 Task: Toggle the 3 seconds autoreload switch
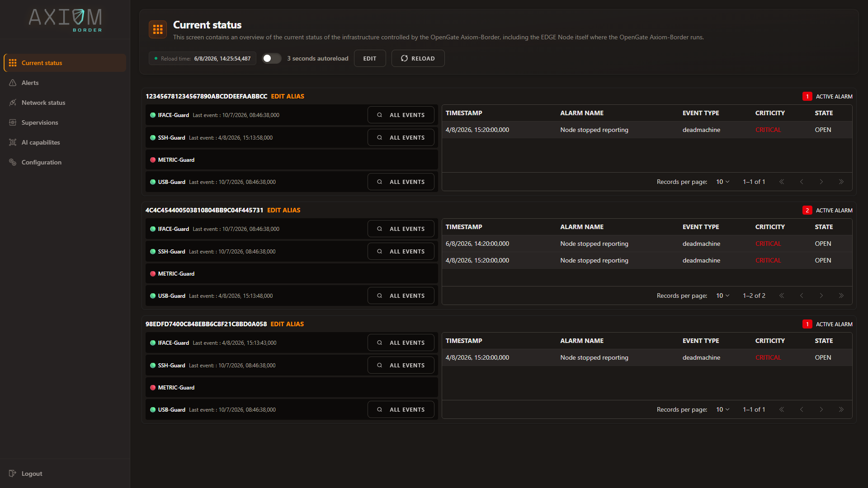272,58
